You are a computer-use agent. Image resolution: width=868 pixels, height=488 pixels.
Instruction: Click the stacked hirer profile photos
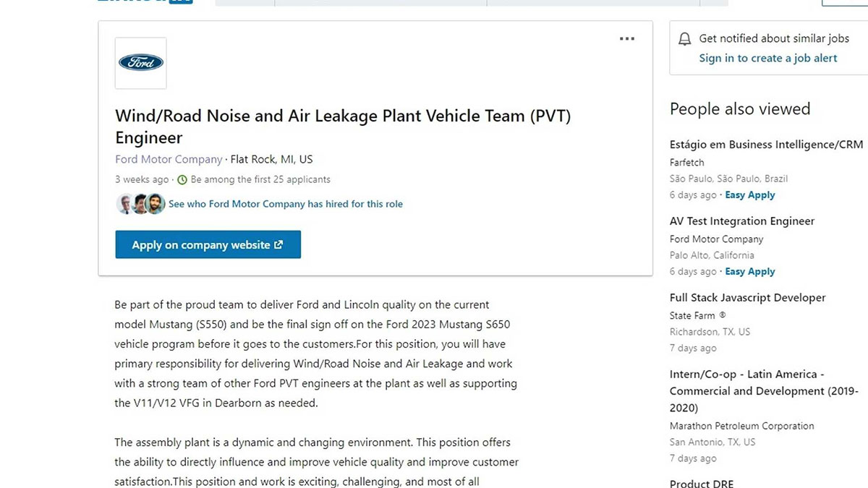tap(140, 204)
